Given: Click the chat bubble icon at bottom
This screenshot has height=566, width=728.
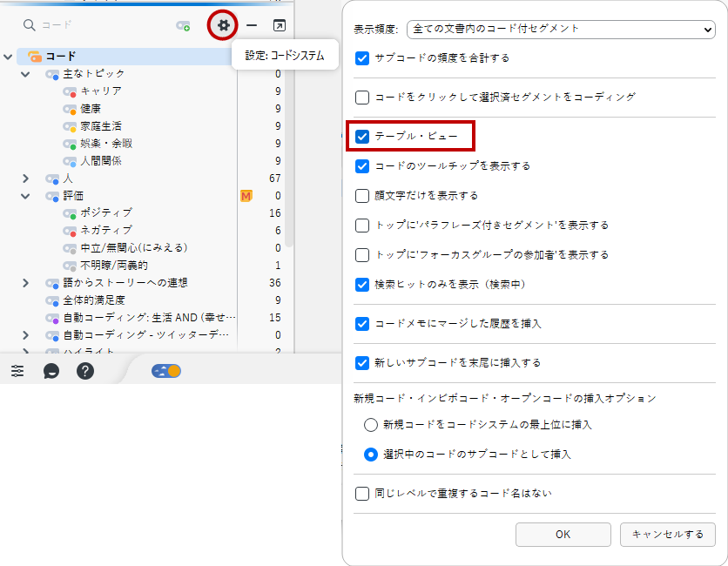Looking at the screenshot, I should [51, 371].
